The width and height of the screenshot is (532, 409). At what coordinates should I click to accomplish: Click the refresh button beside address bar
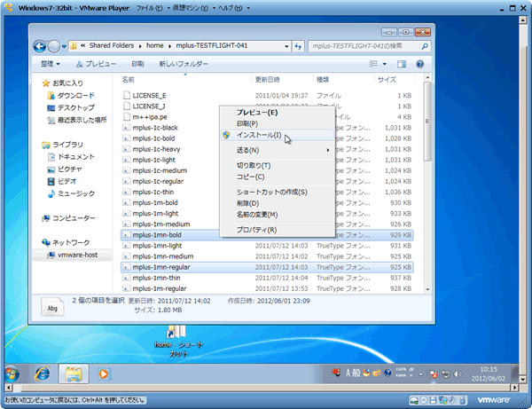point(298,46)
